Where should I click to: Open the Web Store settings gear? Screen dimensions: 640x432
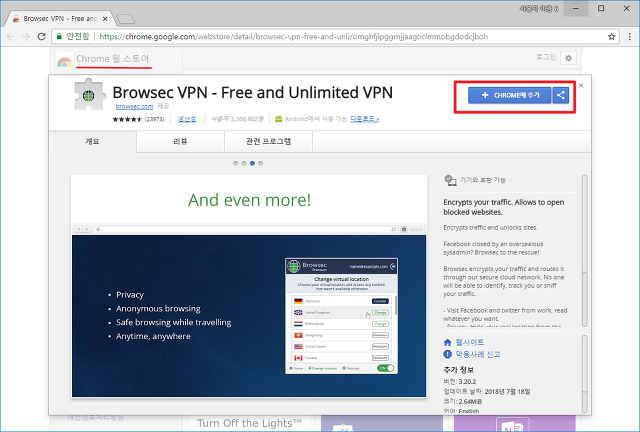click(569, 58)
